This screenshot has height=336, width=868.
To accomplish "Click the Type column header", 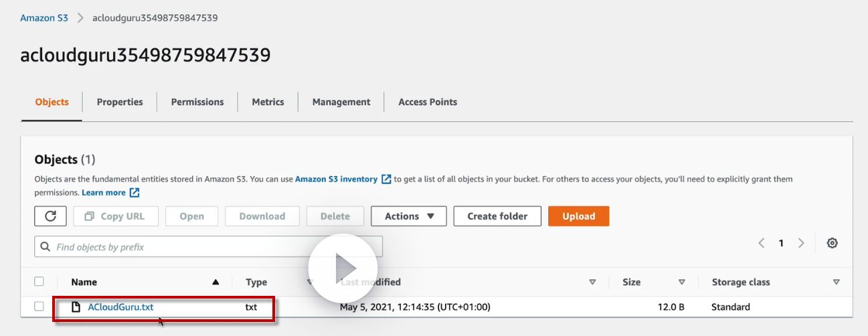I will coord(256,282).
